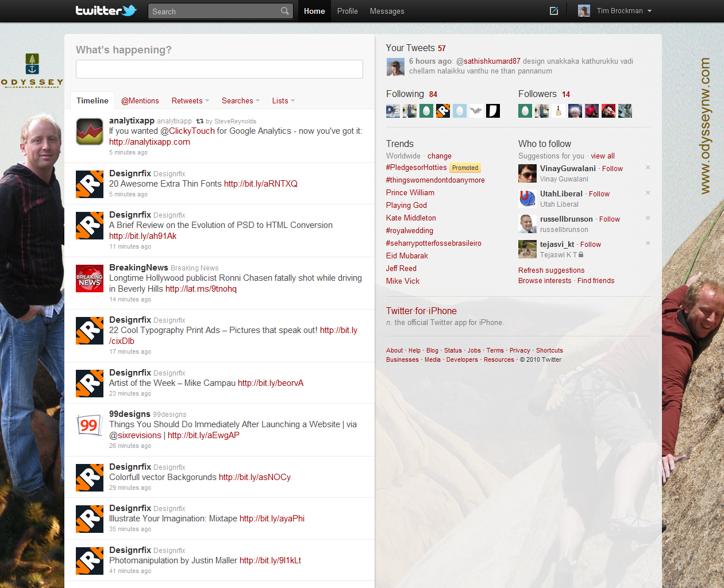Click the tejasvi_kt avatar
Viewport: 724px width, 588px height.
tap(527, 249)
